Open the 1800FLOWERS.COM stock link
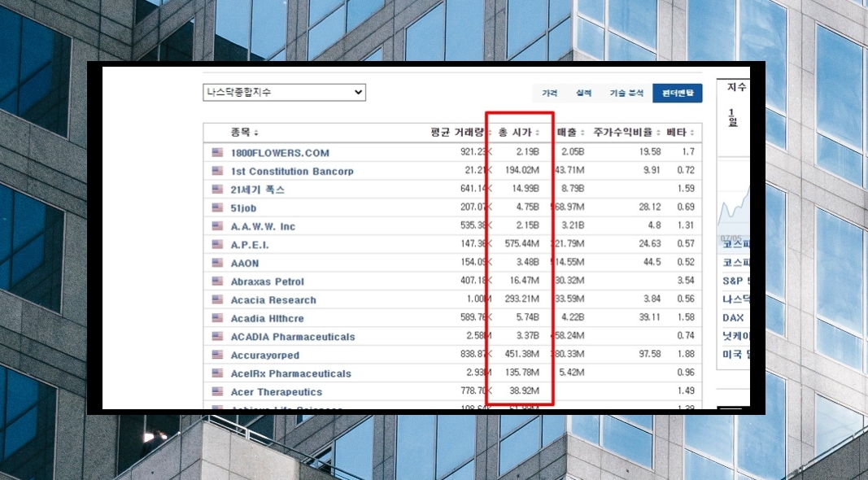 coord(280,153)
